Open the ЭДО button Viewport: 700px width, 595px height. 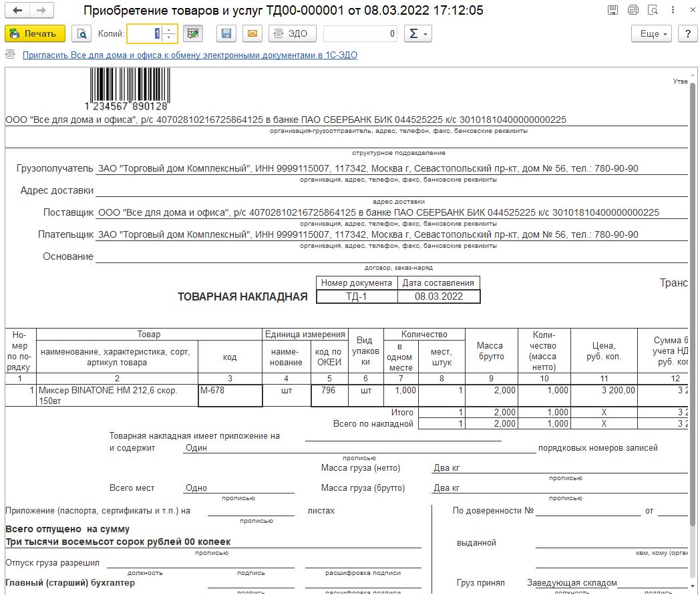tap(293, 33)
